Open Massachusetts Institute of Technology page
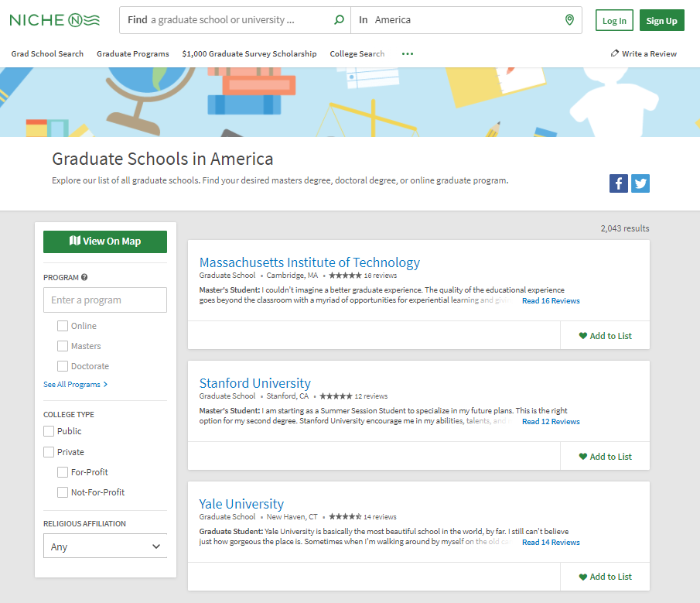This screenshot has width=700, height=603. 309,262
